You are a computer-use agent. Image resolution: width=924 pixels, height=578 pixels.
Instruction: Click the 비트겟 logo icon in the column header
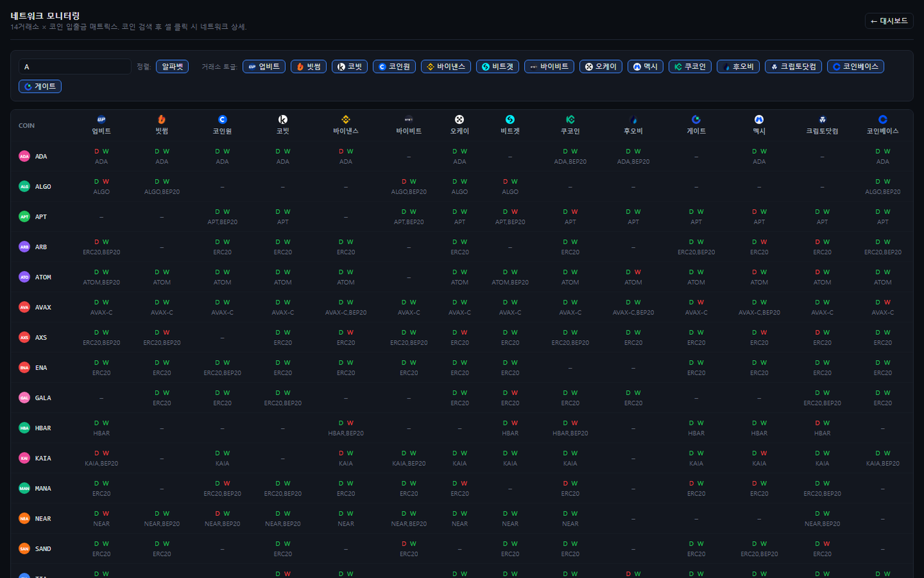(510, 120)
